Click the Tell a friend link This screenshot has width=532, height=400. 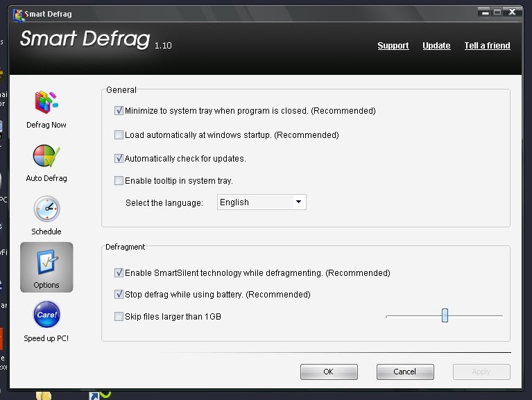(487, 46)
